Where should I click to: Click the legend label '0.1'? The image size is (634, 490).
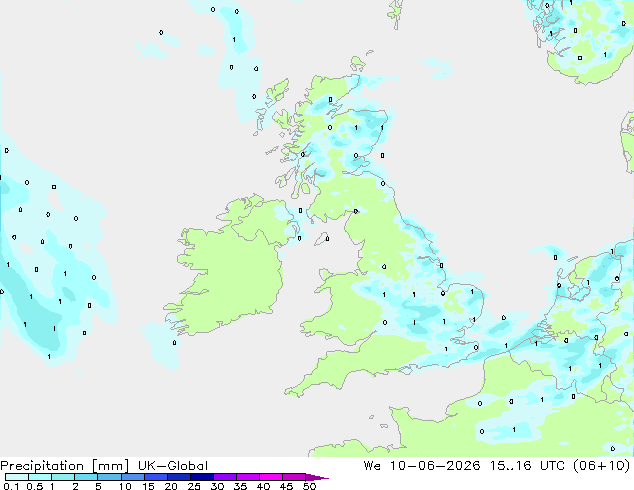coord(11,486)
